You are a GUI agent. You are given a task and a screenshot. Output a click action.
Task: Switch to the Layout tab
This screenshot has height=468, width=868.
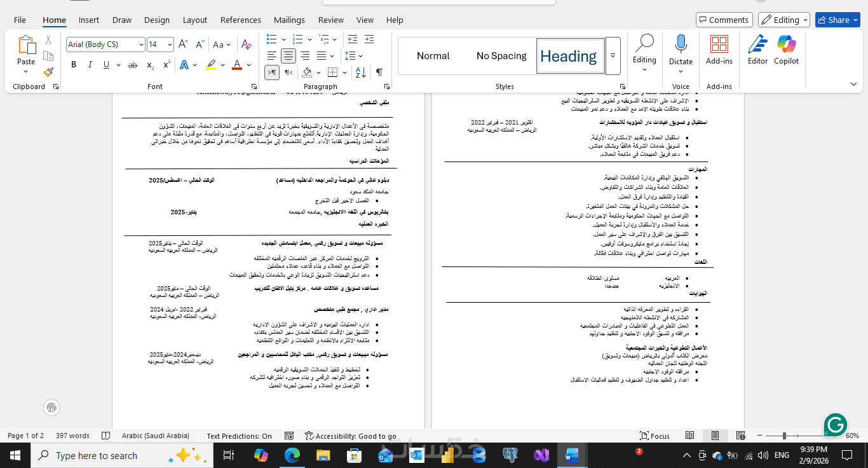click(195, 20)
